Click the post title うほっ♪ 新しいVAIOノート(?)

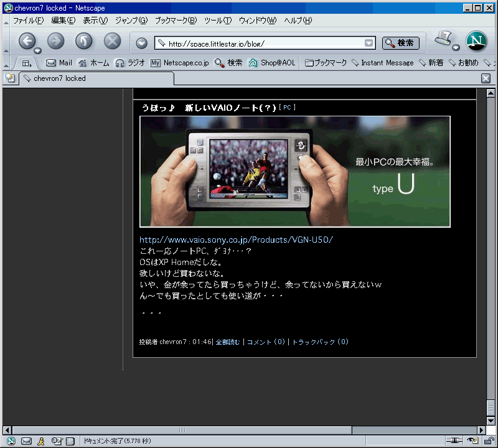[x=209, y=108]
